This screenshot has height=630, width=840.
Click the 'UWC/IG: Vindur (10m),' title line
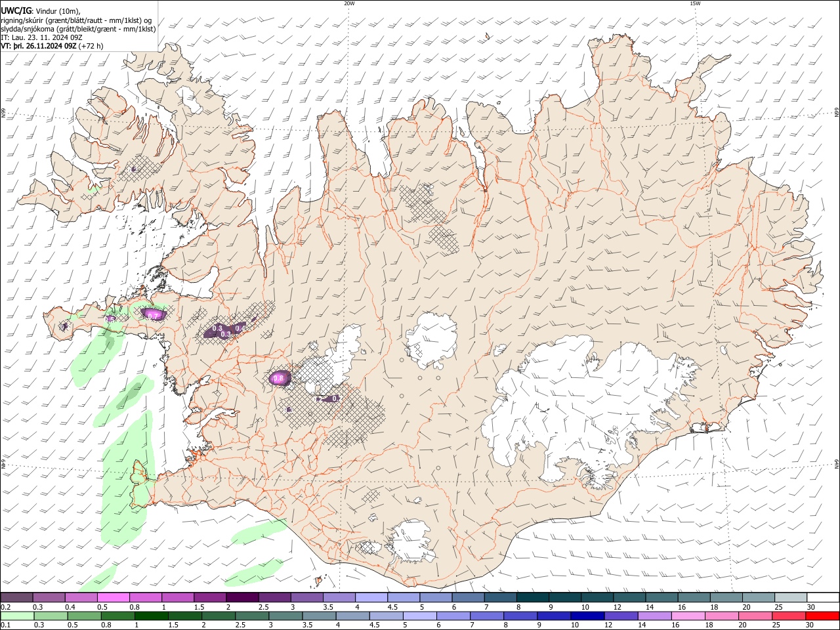click(41, 10)
